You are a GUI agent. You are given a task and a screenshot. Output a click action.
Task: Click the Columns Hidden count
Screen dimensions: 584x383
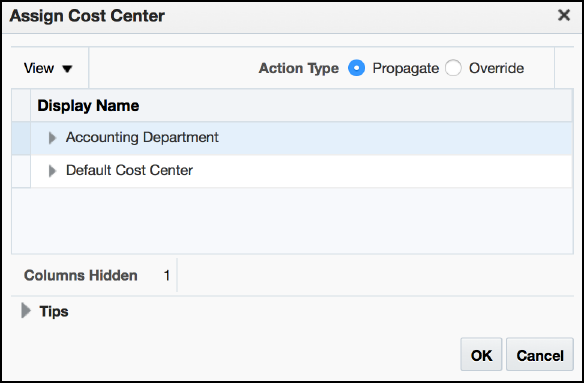(166, 275)
